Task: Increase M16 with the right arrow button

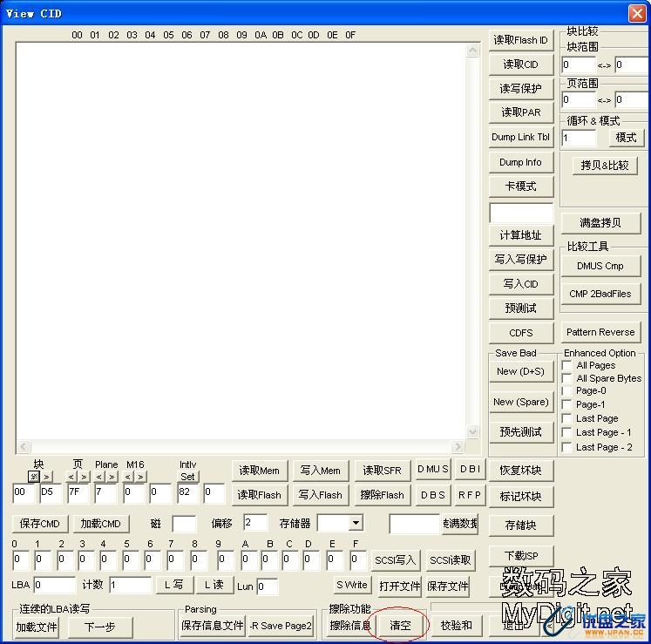Action: (141, 477)
